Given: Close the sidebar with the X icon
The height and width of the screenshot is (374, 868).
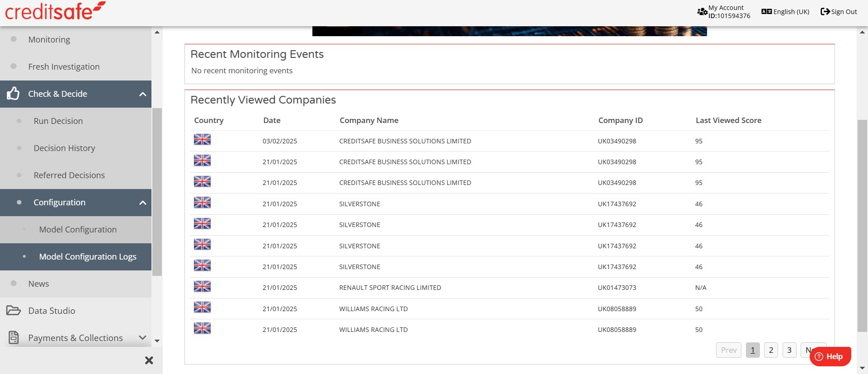Looking at the screenshot, I should 149,360.
